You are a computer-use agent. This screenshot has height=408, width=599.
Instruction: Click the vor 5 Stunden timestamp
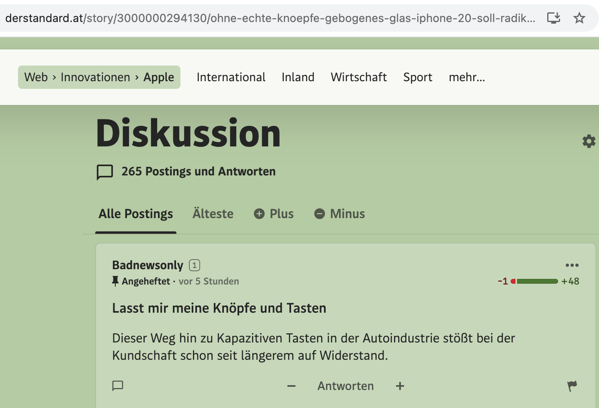[209, 281]
